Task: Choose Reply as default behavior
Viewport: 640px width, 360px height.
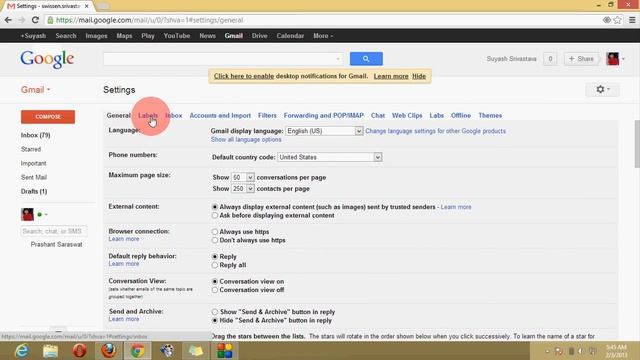Action: tap(215, 257)
